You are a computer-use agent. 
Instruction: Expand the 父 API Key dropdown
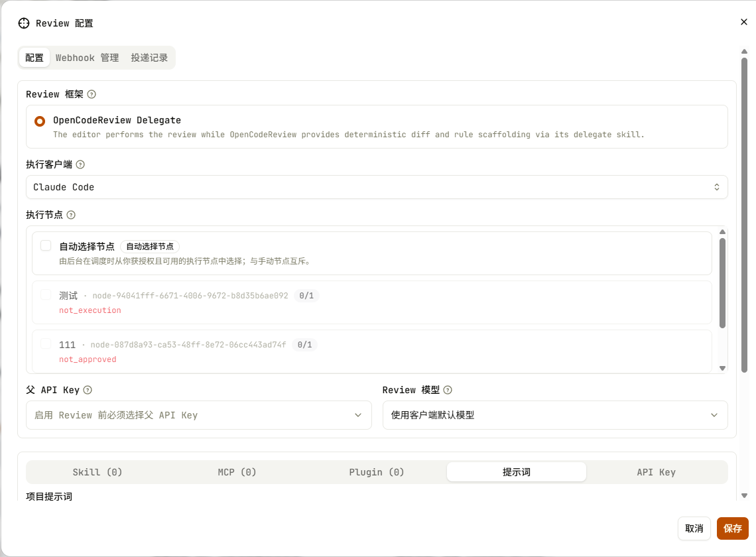(199, 415)
